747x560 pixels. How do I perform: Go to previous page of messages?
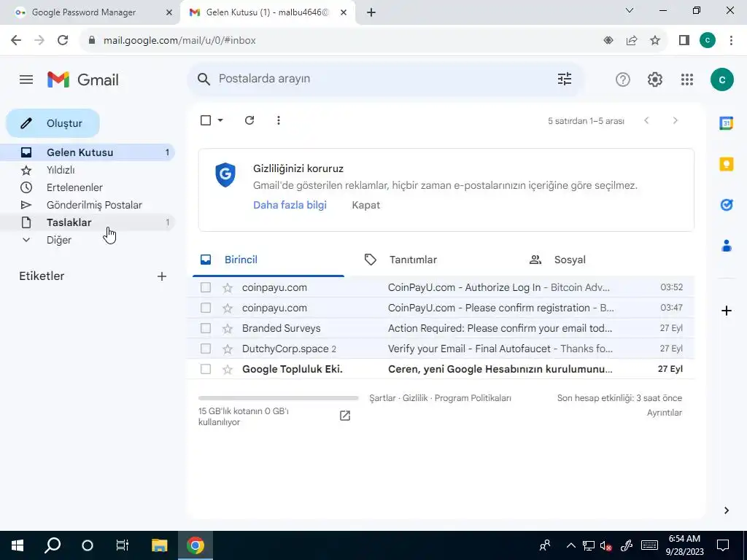(x=646, y=120)
